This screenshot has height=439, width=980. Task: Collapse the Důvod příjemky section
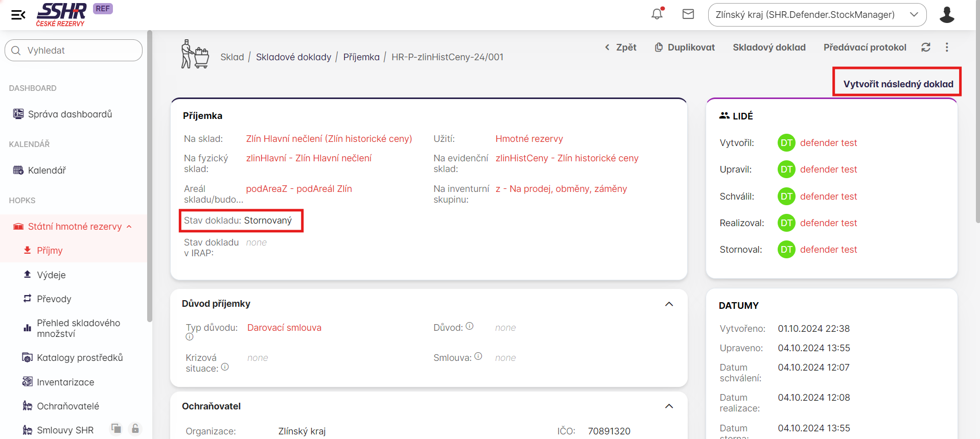click(x=669, y=304)
